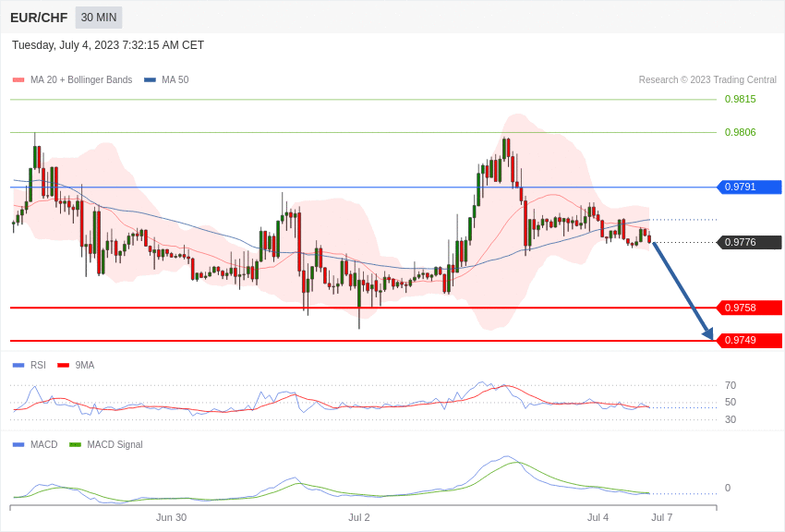Screen dimensions: 785x532
Task: Click the 'MACD' legend label
Action: pos(44,445)
